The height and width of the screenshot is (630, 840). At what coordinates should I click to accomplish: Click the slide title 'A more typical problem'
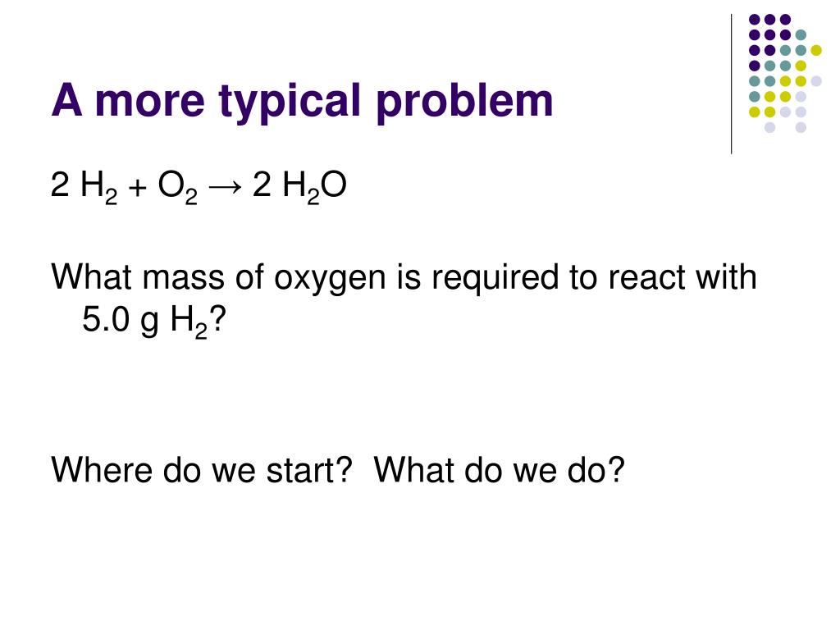click(x=302, y=102)
